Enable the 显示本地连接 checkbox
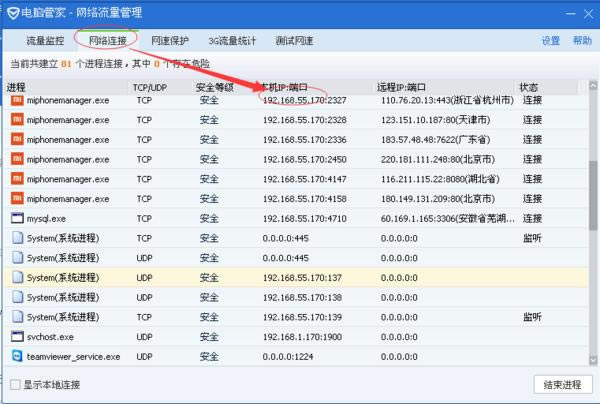 15,385
